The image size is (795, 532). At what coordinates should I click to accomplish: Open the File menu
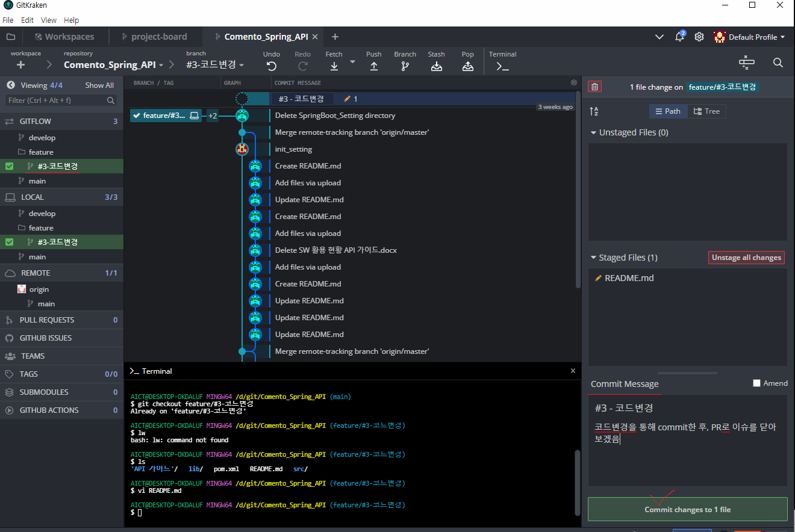8,20
